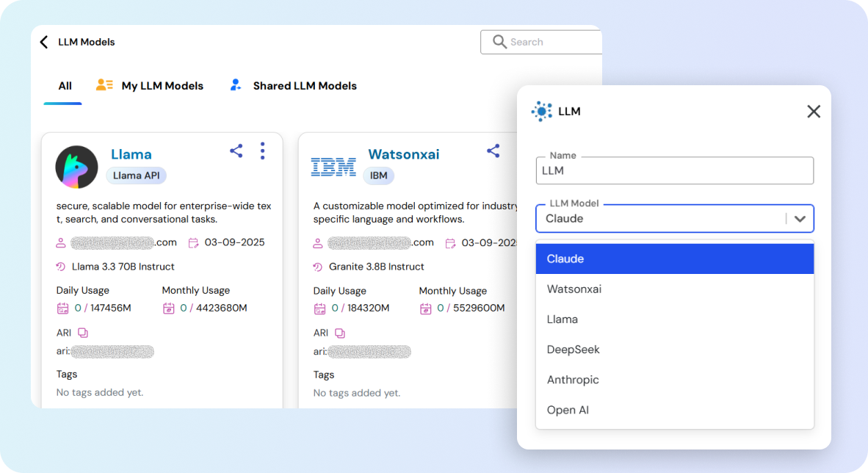The image size is (868, 473).
Task: Click the date 03-09-2025 on Llama card
Action: point(235,242)
